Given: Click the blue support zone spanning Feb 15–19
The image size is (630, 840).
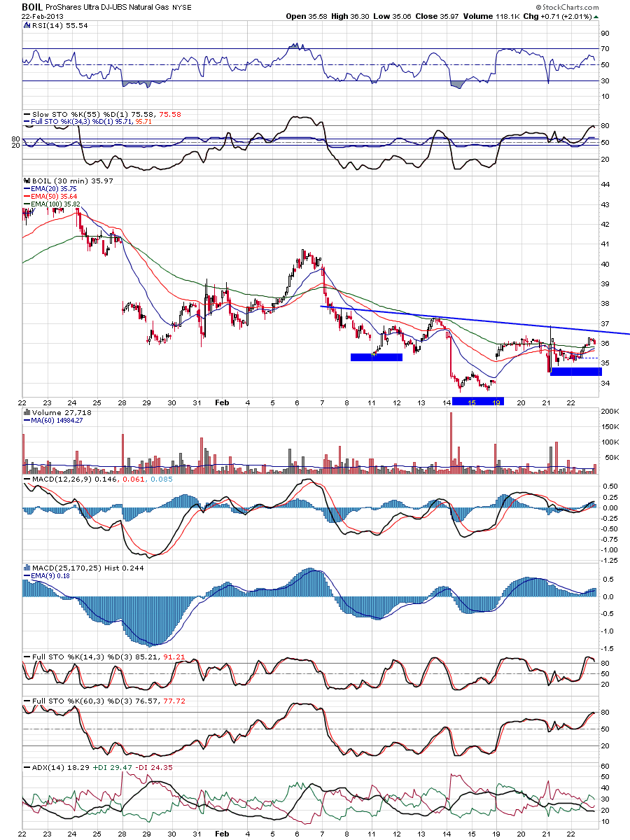Looking at the screenshot, I should tap(478, 401).
